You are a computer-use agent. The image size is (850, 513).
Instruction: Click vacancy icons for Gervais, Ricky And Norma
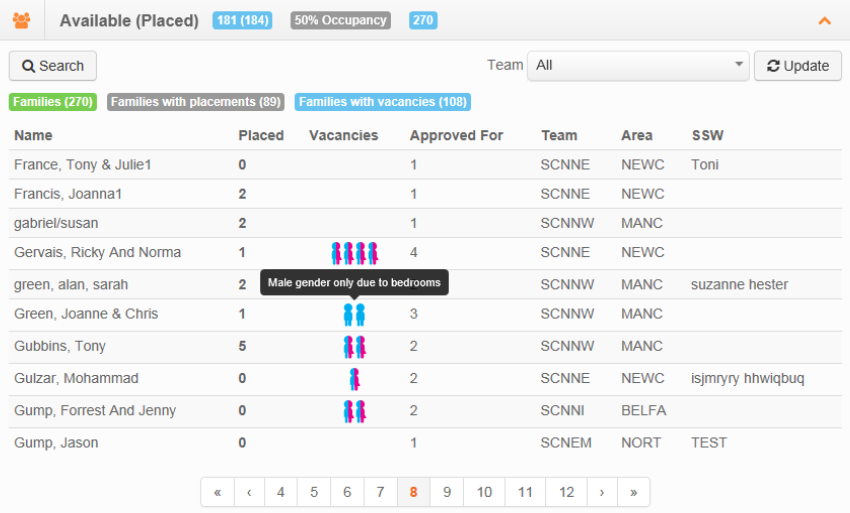click(355, 253)
